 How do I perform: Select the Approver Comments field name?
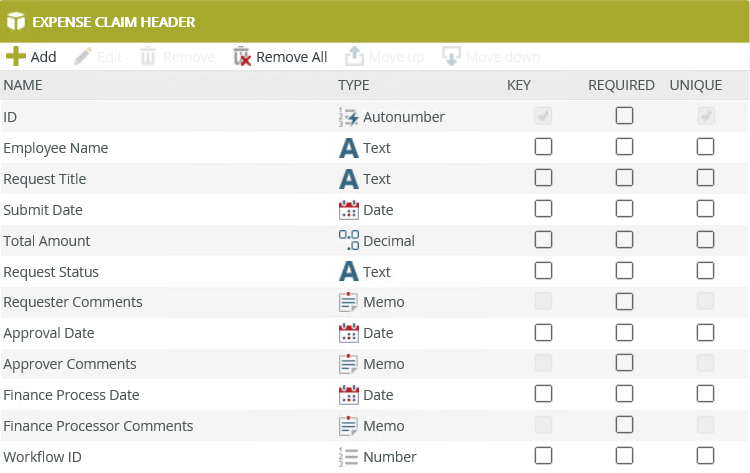[70, 364]
